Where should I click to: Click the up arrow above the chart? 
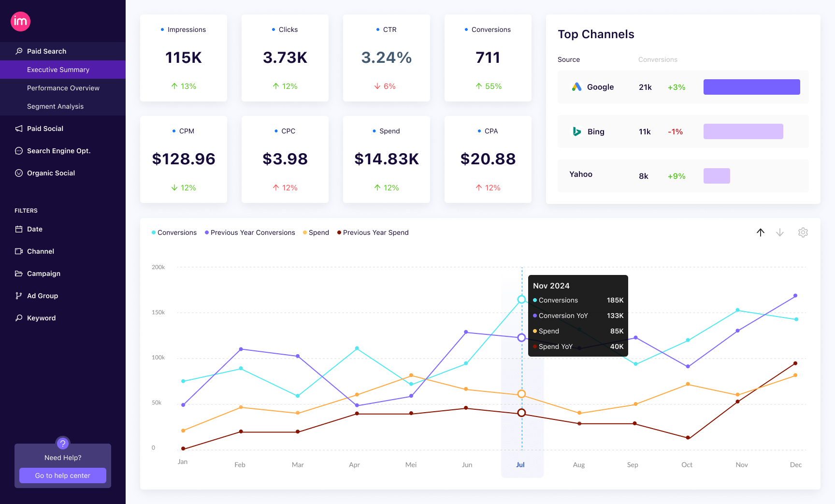(x=760, y=232)
